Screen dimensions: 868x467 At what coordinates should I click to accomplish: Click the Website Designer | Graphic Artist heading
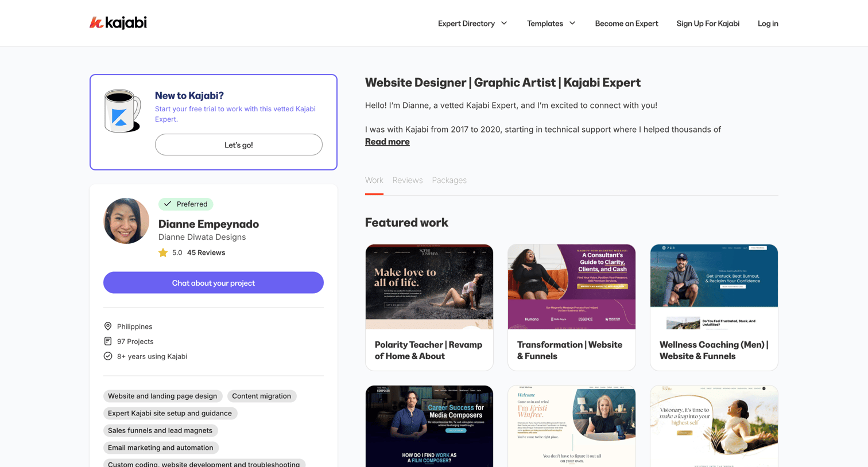pos(503,83)
